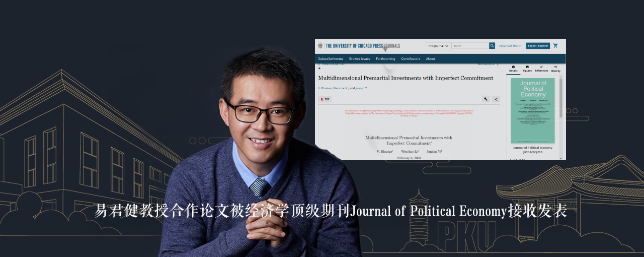Click "Journal of Political Economy" caption under the cover
This screenshot has width=644, height=257.
[533, 148]
